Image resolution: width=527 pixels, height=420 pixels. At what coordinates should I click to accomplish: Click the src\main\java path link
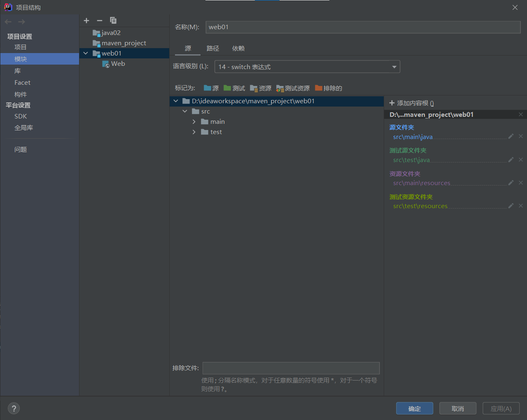pyautogui.click(x=413, y=137)
